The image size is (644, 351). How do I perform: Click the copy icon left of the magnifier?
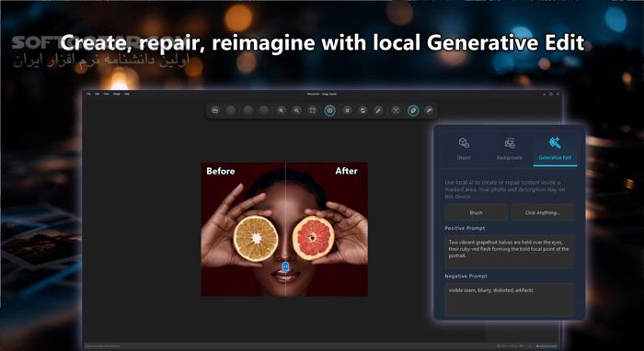(281, 110)
